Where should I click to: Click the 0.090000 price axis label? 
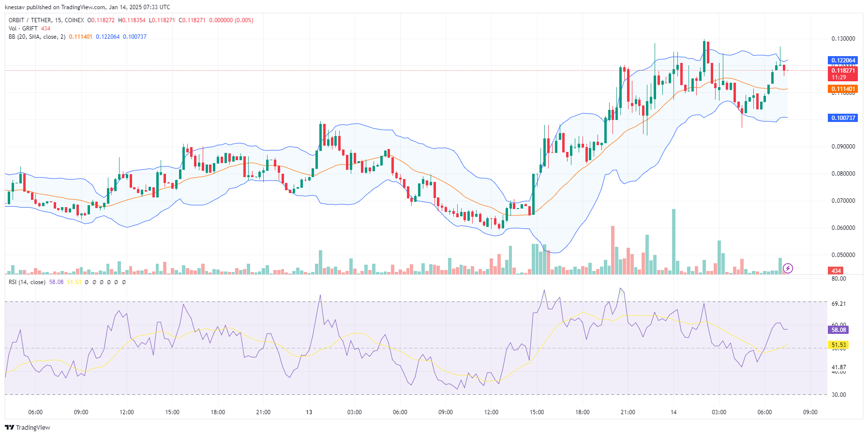tap(843, 147)
